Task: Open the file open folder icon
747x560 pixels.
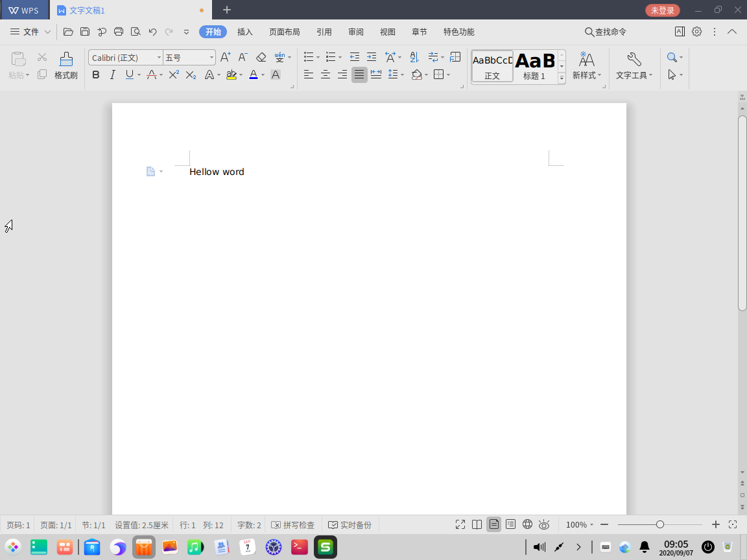Action: [x=68, y=32]
